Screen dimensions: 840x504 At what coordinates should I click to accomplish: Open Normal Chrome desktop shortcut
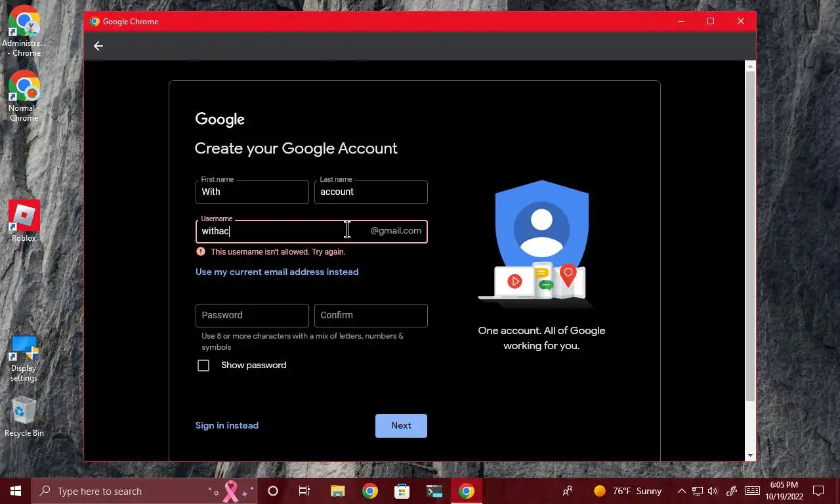click(x=24, y=96)
